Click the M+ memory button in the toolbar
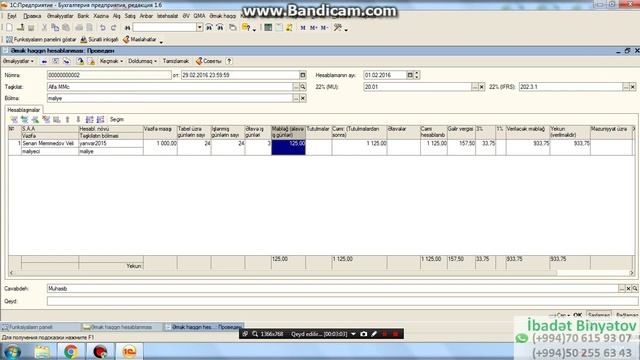The width and height of the screenshot is (640, 360). (313, 28)
